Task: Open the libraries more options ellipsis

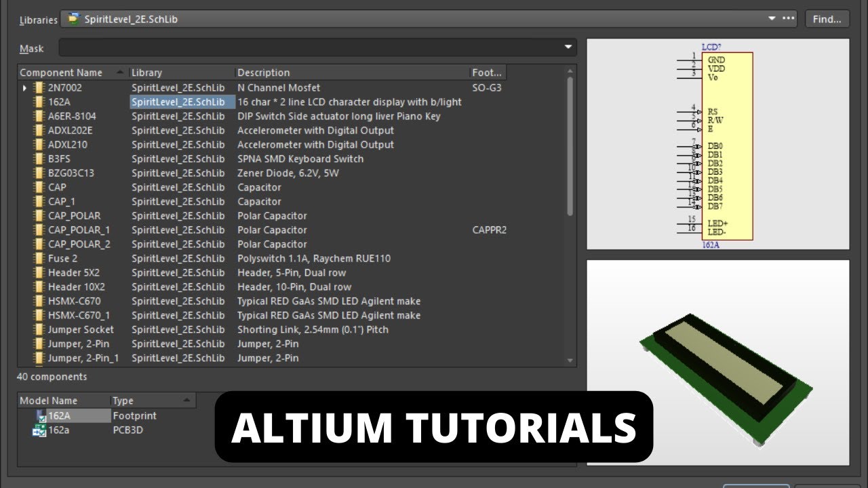Action: [x=788, y=19]
